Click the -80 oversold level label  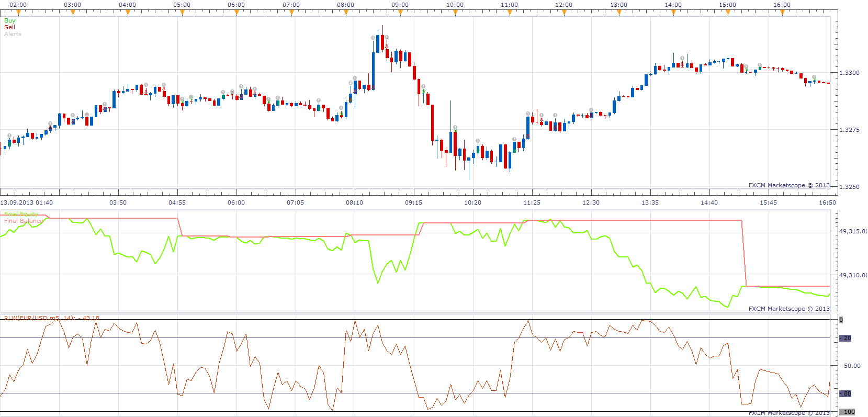point(846,393)
